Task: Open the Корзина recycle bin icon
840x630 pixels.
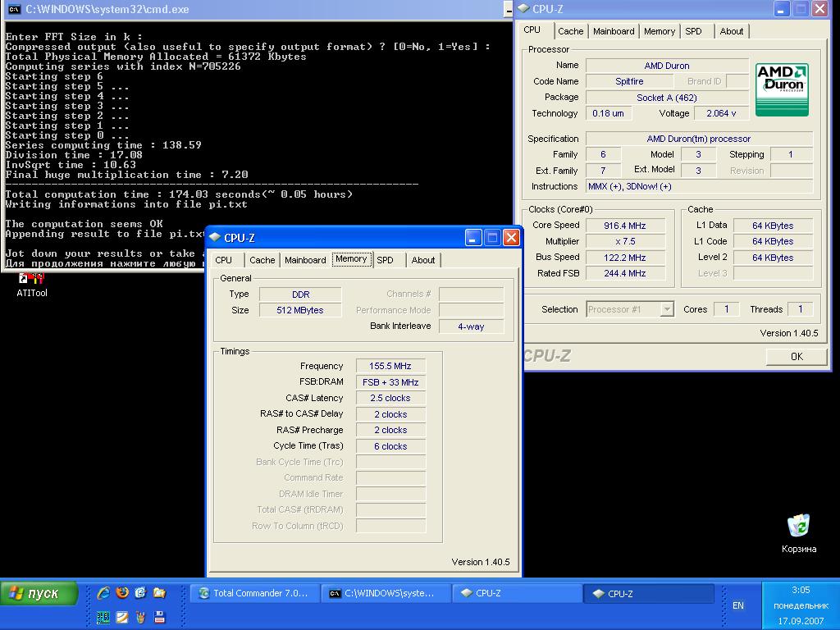Action: [799, 533]
